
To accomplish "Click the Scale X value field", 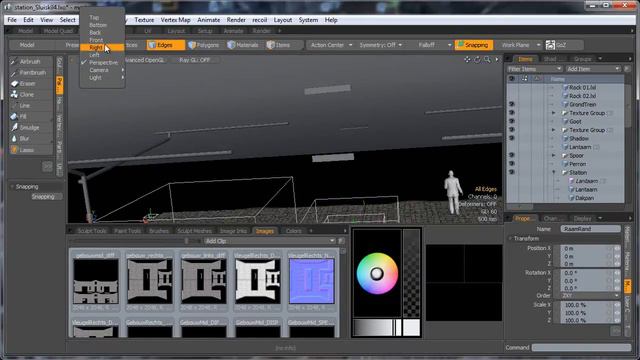I will 587,305.
